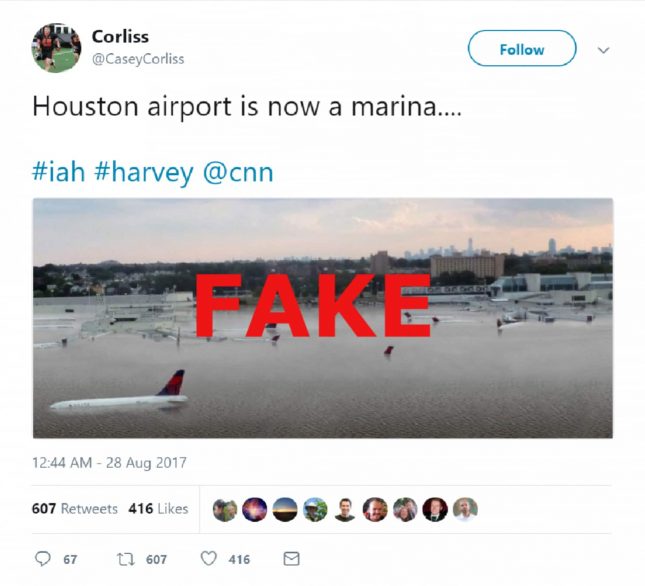View the 607 Retweets list
Screen dimensions: 645x586
point(74,509)
